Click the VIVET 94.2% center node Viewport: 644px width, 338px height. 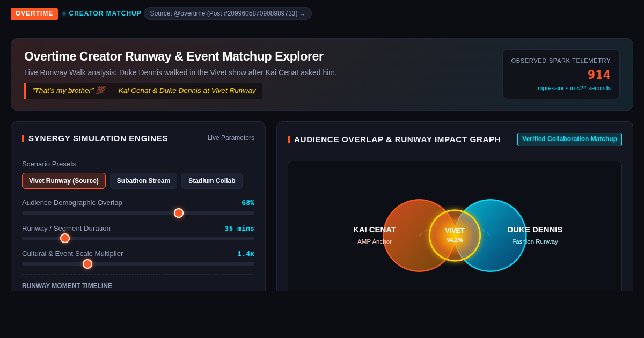[455, 236]
